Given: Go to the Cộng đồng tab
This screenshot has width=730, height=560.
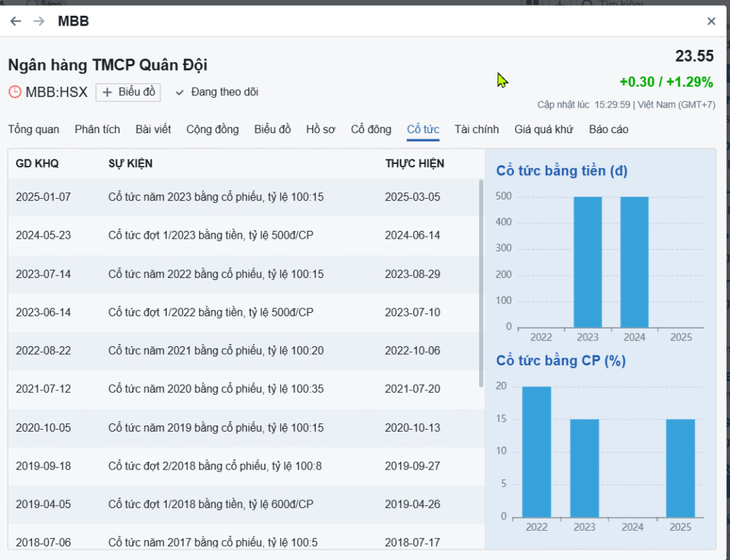Looking at the screenshot, I should (x=212, y=129).
